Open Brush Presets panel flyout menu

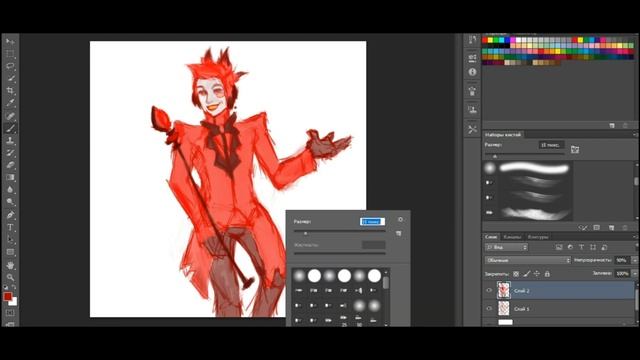(x=635, y=134)
